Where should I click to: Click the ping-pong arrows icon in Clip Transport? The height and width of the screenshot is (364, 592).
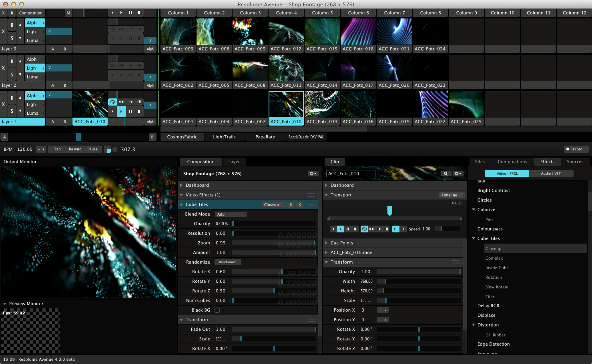click(371, 229)
